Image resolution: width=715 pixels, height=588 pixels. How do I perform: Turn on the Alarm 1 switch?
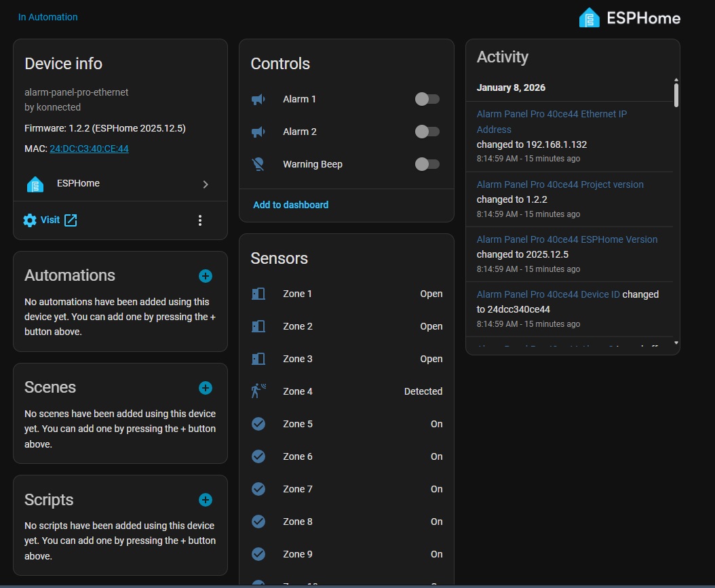point(427,99)
